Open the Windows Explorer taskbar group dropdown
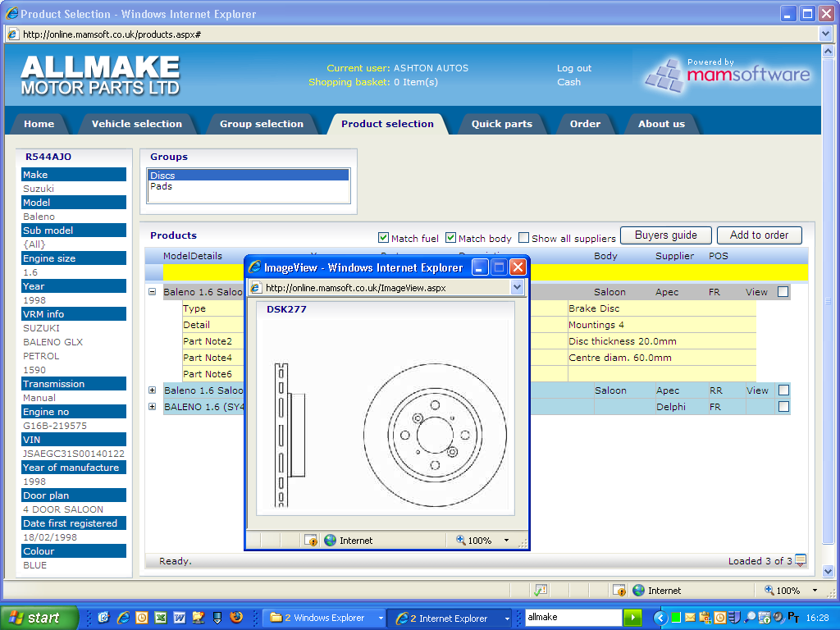 tap(381, 619)
